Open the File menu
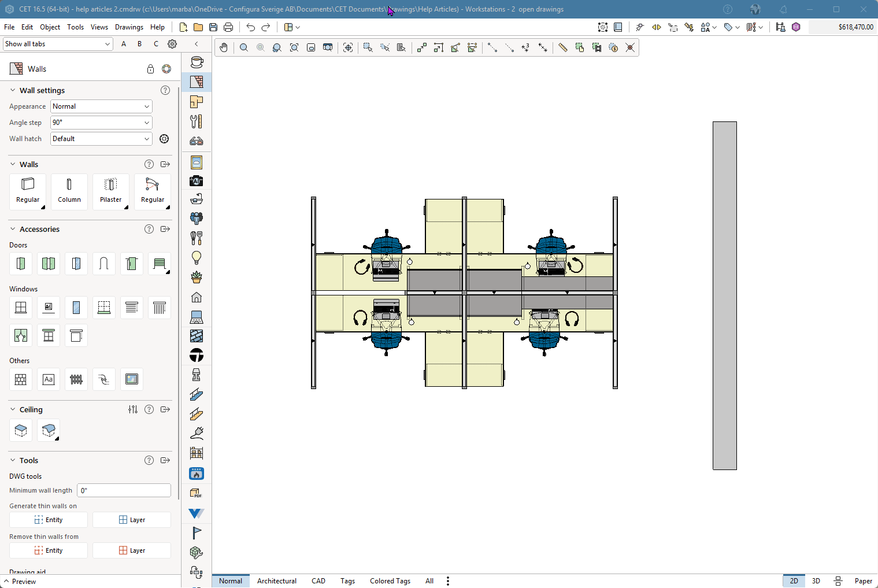This screenshot has width=878, height=588. coord(9,27)
